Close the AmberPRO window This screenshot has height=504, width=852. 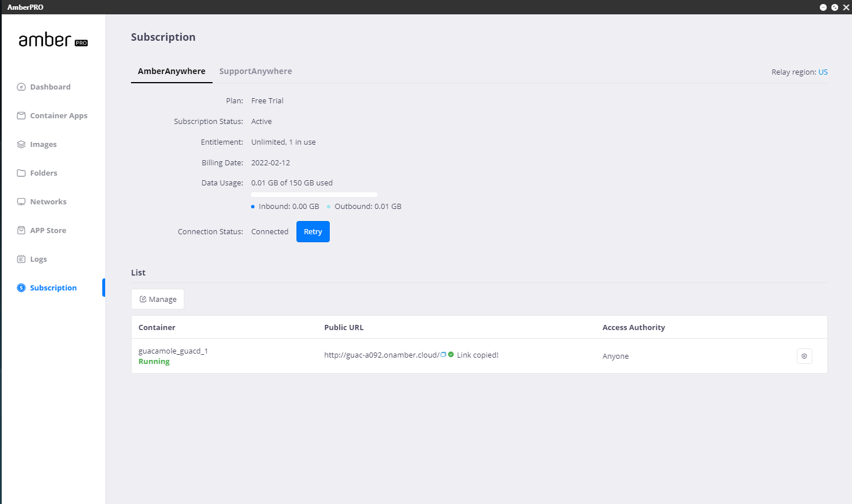pos(846,7)
